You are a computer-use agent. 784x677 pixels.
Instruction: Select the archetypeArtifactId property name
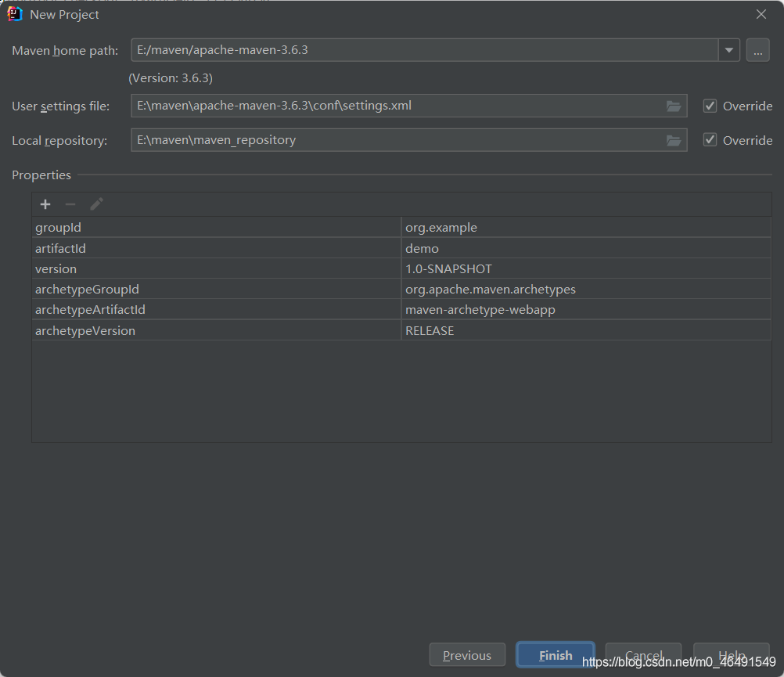tap(217, 310)
